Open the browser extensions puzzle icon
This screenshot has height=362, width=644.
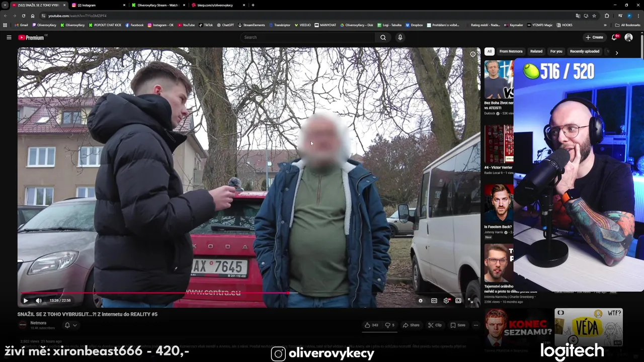coord(607,16)
